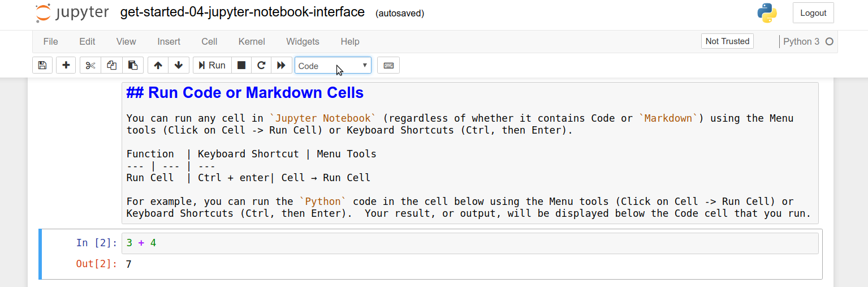
Task: Click the `Jupyter Notebook` inline code text
Action: click(x=323, y=118)
